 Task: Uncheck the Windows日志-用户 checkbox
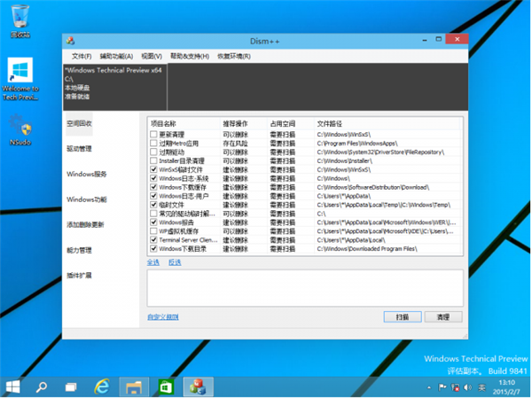(153, 196)
